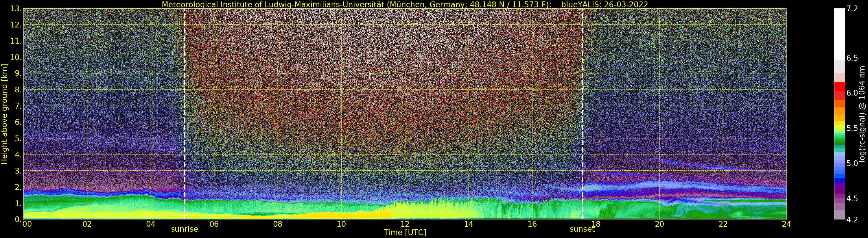The width and height of the screenshot is (868, 238).
Task: Click the height axis tick label 5
Action: tap(18, 138)
